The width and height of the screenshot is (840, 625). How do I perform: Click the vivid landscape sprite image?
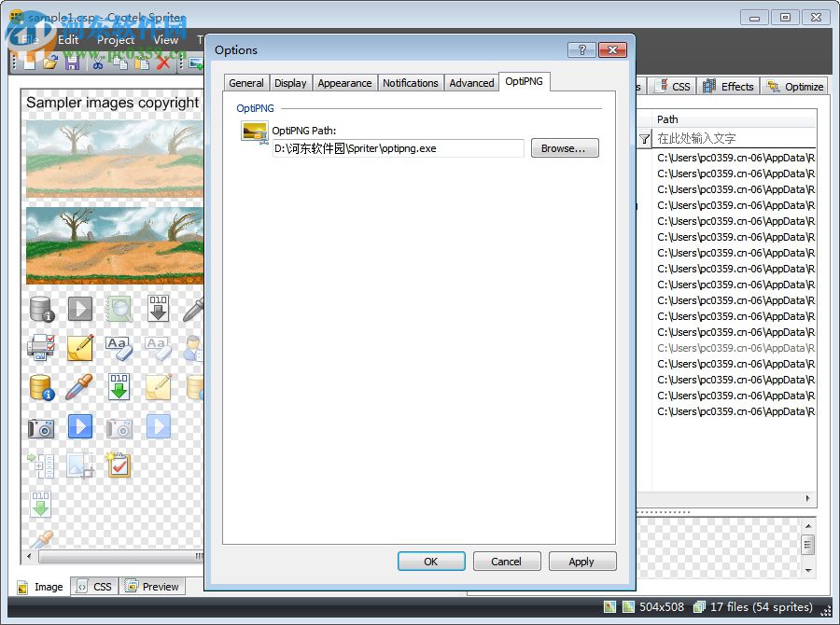(115, 245)
